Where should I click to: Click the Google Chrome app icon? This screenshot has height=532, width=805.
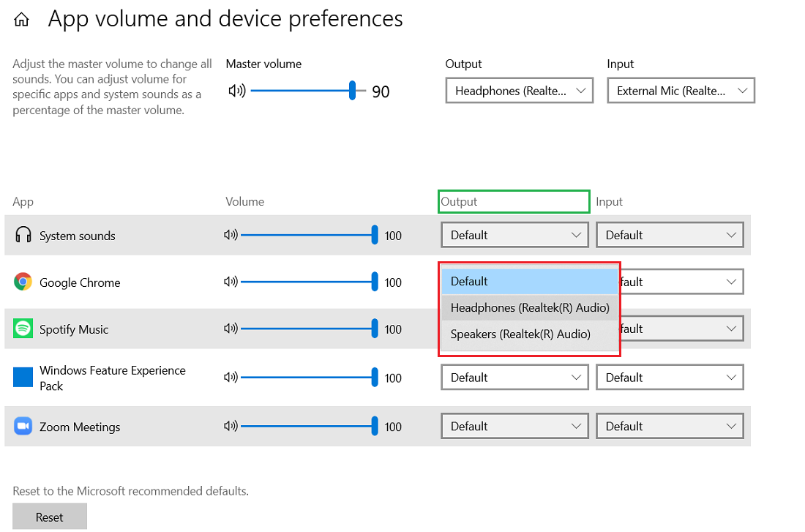coord(23,282)
